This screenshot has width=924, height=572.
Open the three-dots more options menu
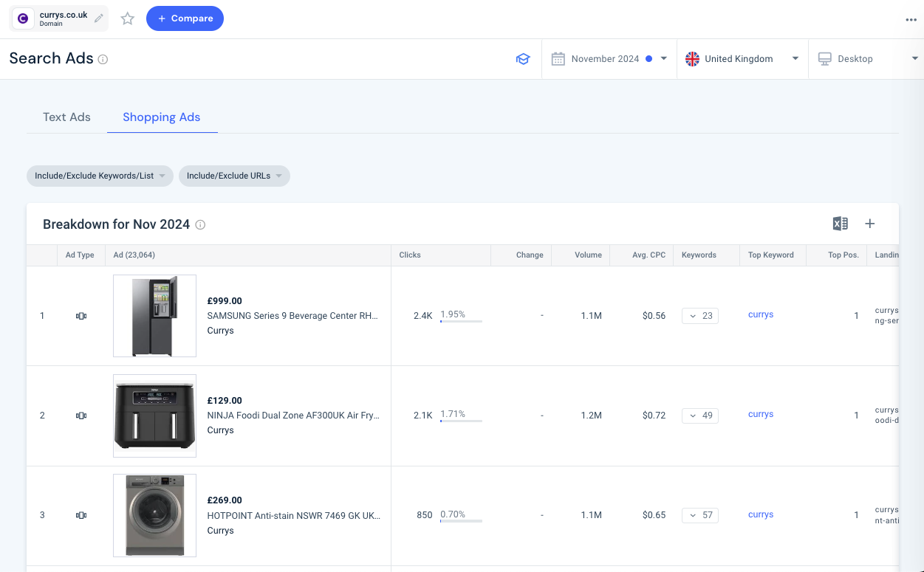pos(911,20)
